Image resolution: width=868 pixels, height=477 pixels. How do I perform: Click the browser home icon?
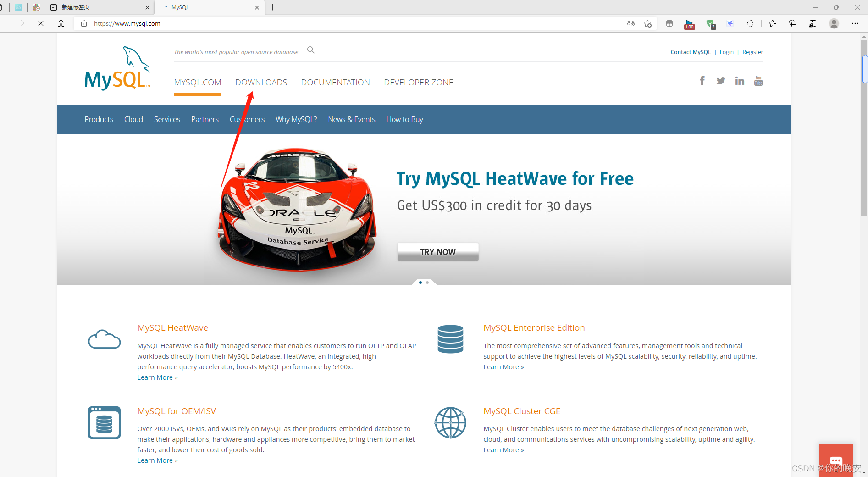point(61,23)
